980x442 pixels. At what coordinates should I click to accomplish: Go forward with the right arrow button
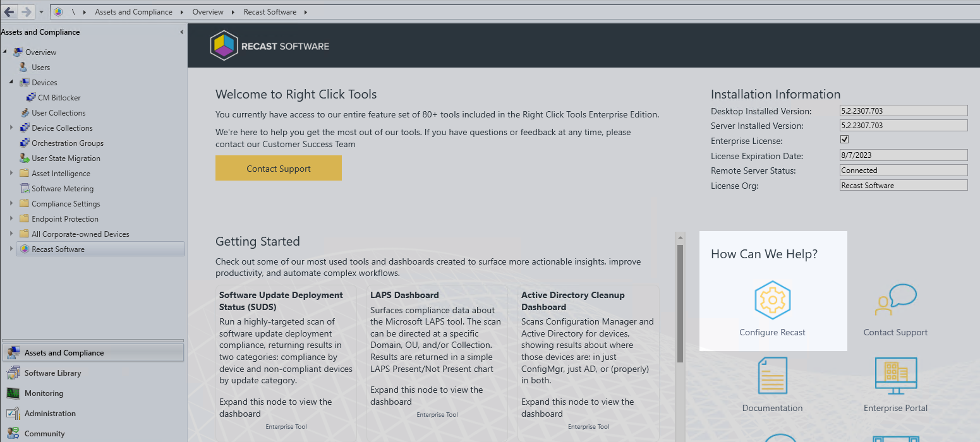tap(26, 12)
